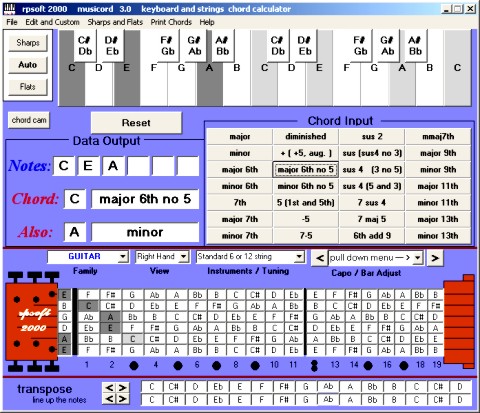Select the 7 sus 4 chord button
Image resolution: width=480 pixels, height=413 pixels.
(x=372, y=203)
